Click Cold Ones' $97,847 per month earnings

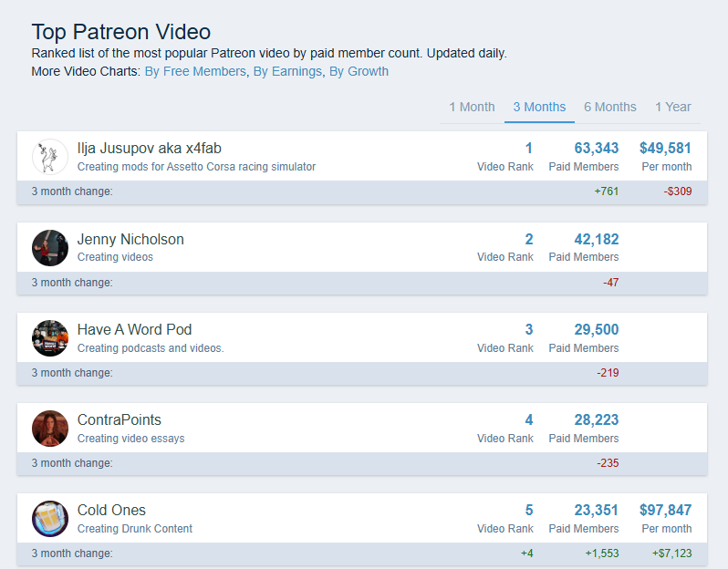click(x=665, y=510)
